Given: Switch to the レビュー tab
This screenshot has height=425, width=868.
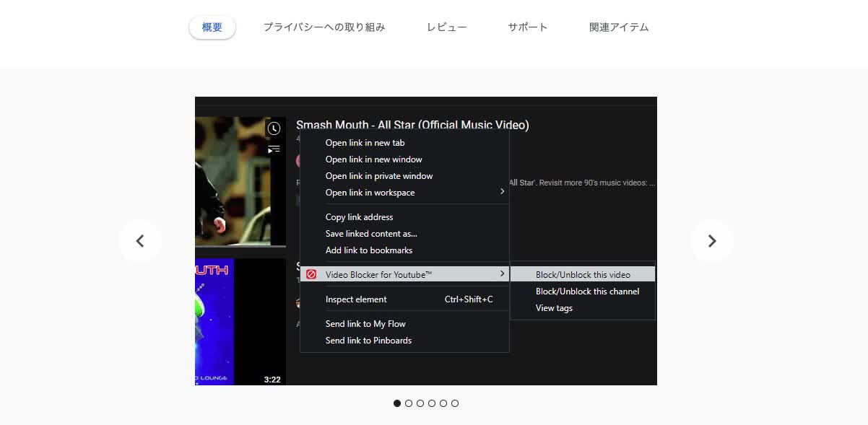Looking at the screenshot, I should click(x=447, y=27).
